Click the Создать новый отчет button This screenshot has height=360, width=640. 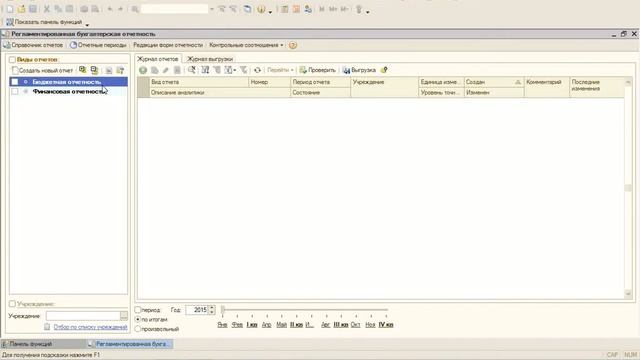(42, 70)
